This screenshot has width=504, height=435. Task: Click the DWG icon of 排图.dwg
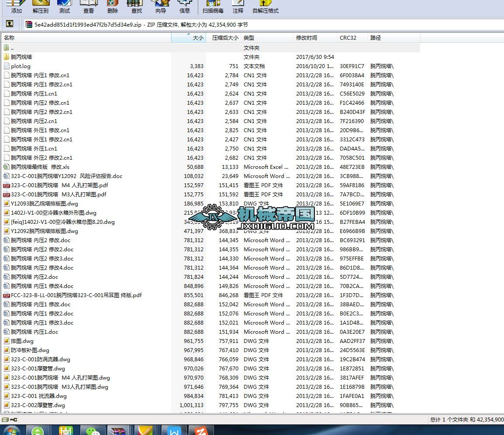7,341
